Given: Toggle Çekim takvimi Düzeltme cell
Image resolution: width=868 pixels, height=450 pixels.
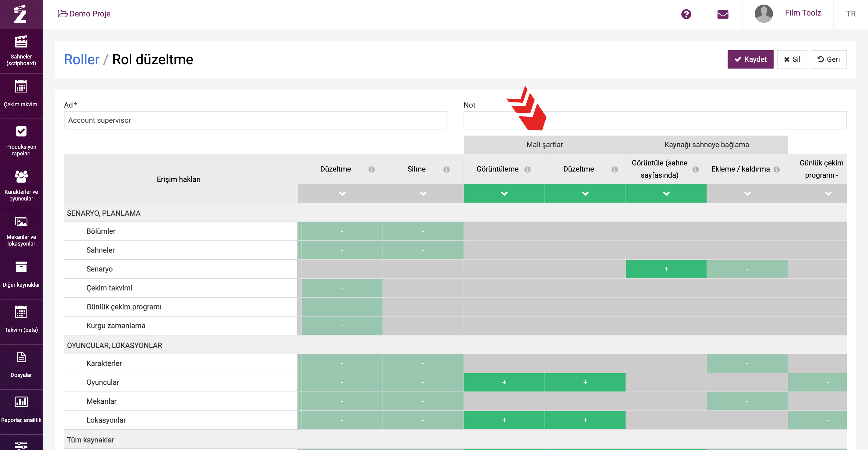Looking at the screenshot, I should click(x=342, y=288).
